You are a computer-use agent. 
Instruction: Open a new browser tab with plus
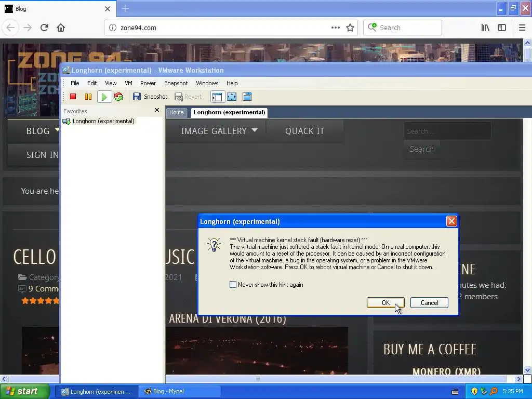click(125, 8)
